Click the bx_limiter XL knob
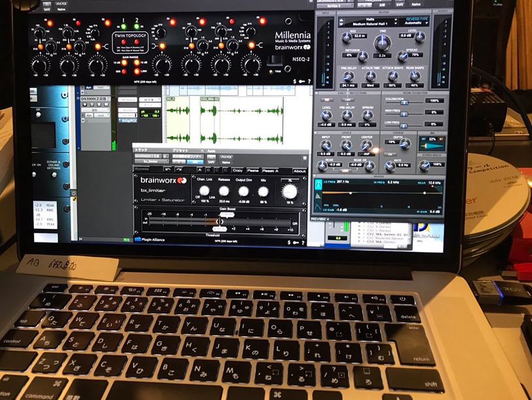The height and width of the screenshot is (400, 532). tap(290, 192)
